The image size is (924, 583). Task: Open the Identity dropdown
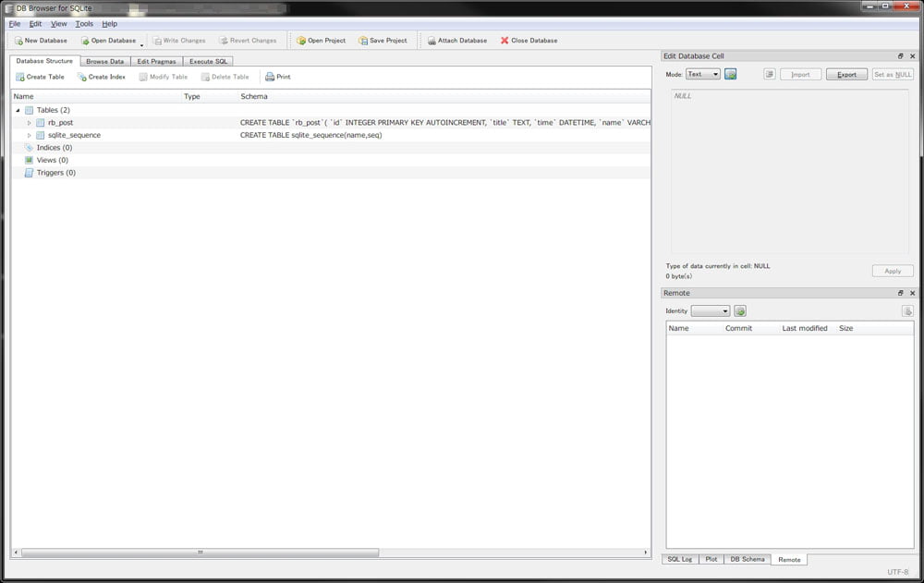pyautogui.click(x=710, y=310)
